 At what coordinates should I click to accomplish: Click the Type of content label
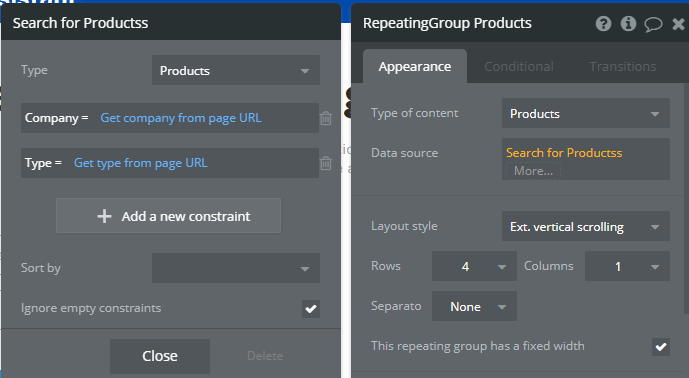point(414,113)
